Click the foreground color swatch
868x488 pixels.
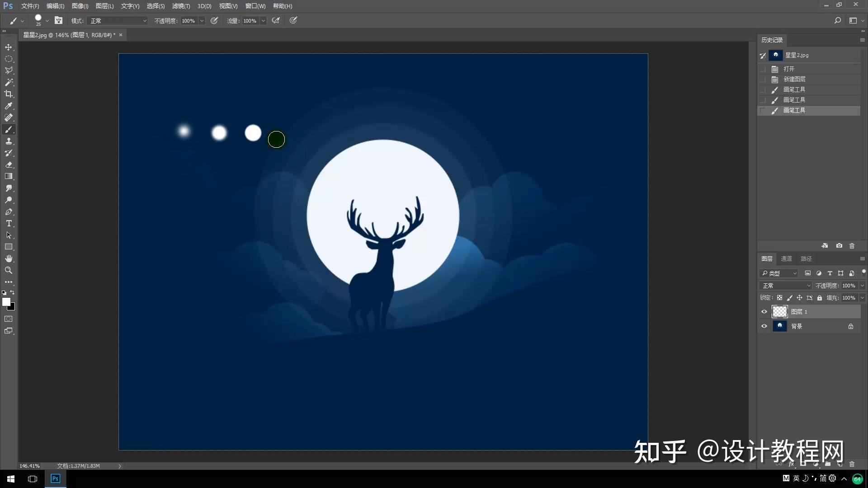click(x=6, y=302)
